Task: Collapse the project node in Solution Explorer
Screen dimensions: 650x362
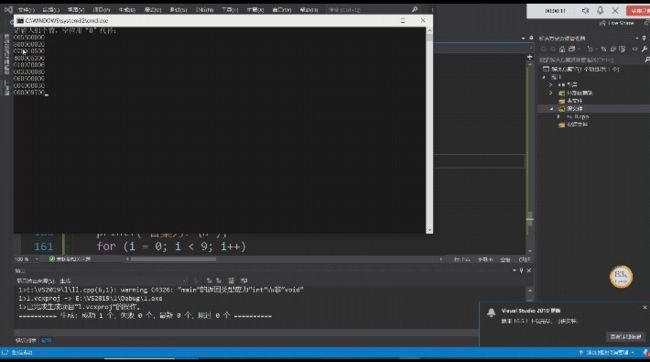Action: coord(544,77)
